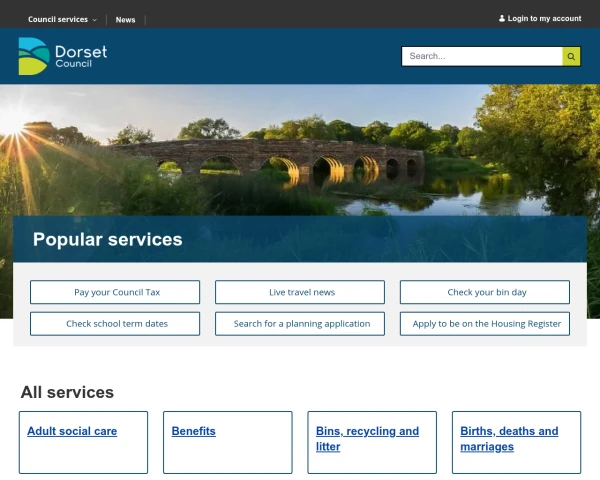The height and width of the screenshot is (480, 600).
Task: Open the Benefits link
Action: click(194, 431)
